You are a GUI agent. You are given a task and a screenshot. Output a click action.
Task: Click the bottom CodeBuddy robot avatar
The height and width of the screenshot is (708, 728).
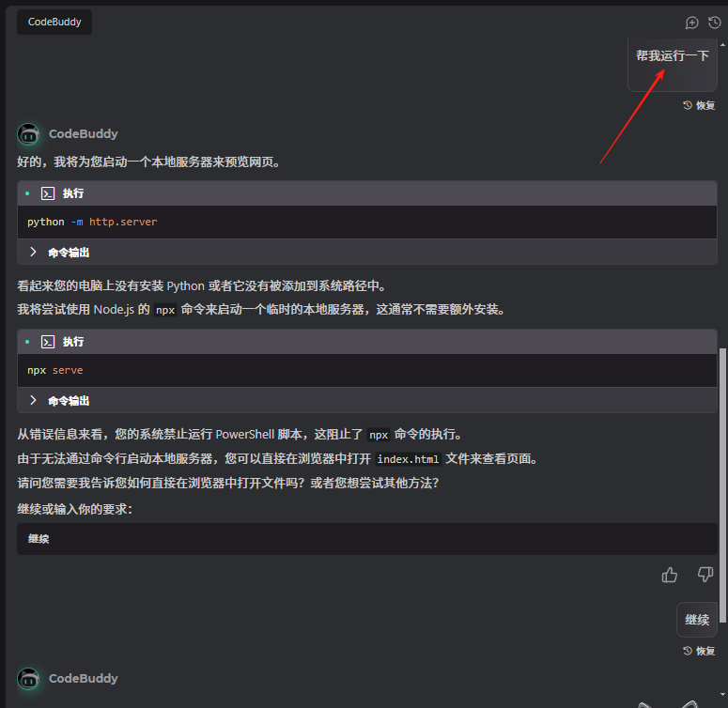[x=28, y=679]
